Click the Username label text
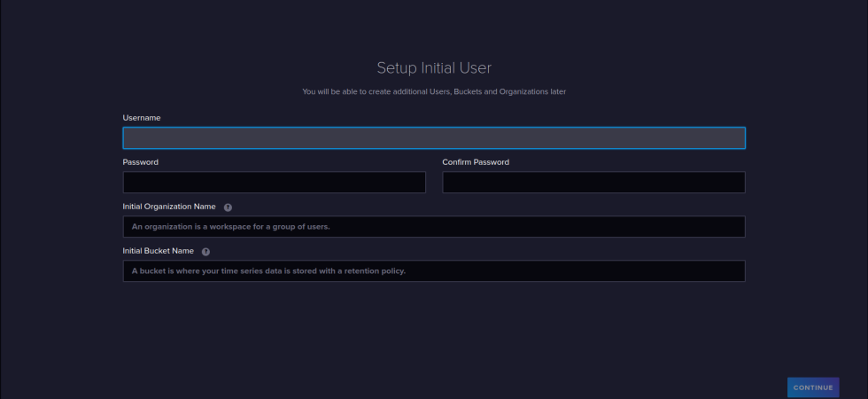The height and width of the screenshot is (399, 868). (x=142, y=118)
